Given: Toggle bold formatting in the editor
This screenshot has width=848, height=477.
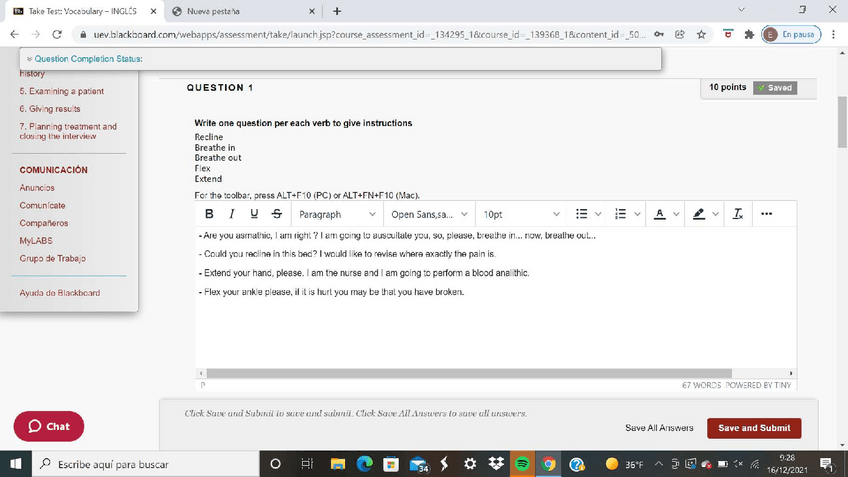Looking at the screenshot, I should click(x=209, y=214).
